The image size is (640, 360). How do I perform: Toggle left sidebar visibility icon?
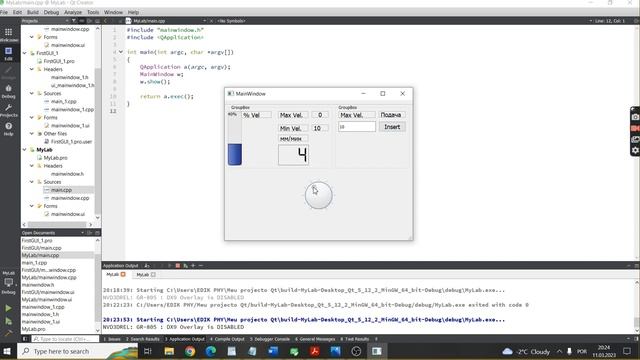click(x=25, y=339)
